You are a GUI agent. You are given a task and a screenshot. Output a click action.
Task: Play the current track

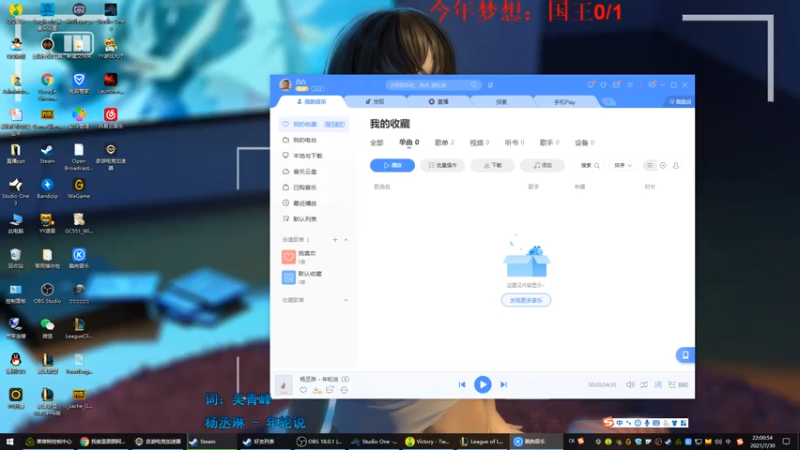tap(483, 384)
